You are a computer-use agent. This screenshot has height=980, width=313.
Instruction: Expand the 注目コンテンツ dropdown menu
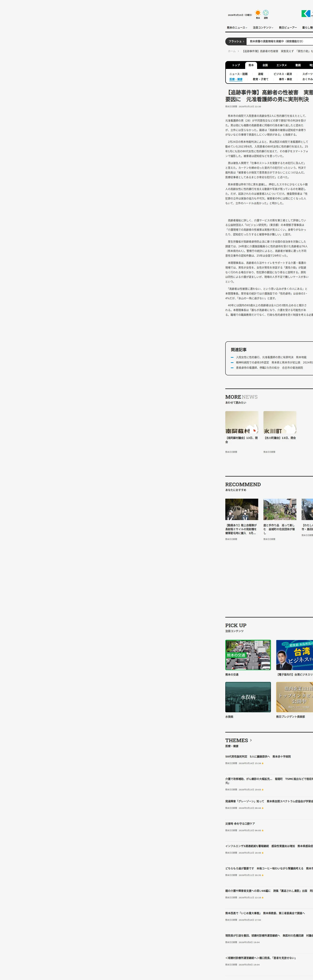point(263,28)
